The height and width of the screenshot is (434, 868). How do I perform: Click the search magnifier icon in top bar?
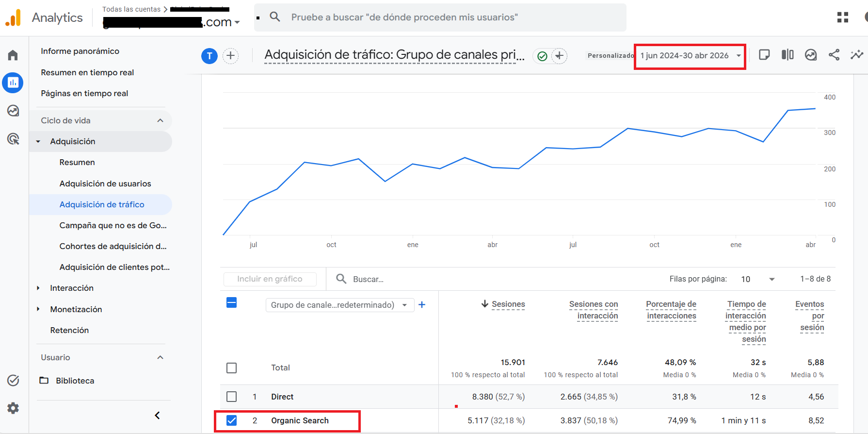coord(275,17)
